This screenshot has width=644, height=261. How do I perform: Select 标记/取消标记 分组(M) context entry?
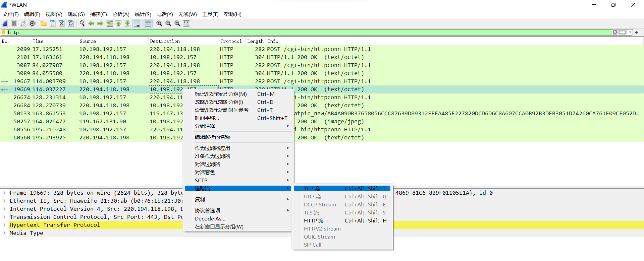point(238,94)
